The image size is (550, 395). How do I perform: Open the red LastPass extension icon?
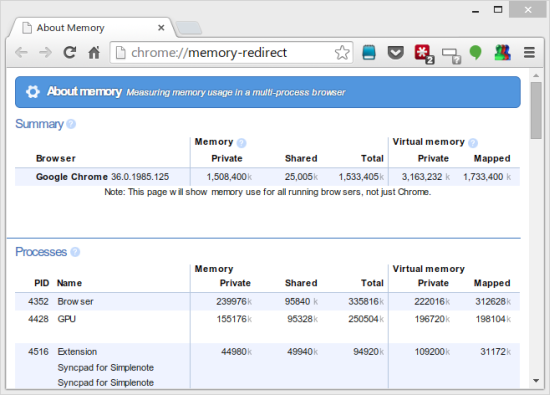point(424,54)
